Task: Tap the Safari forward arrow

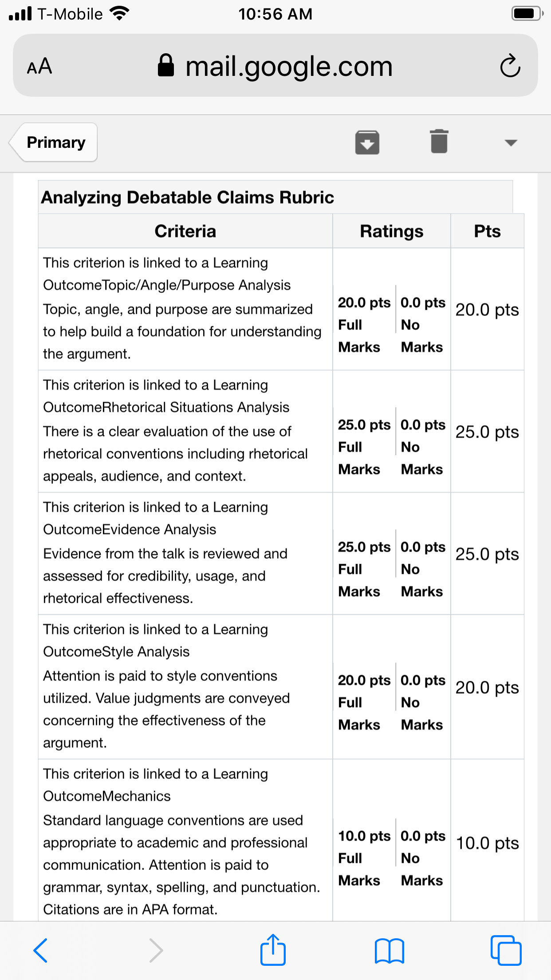Action: pos(156,950)
